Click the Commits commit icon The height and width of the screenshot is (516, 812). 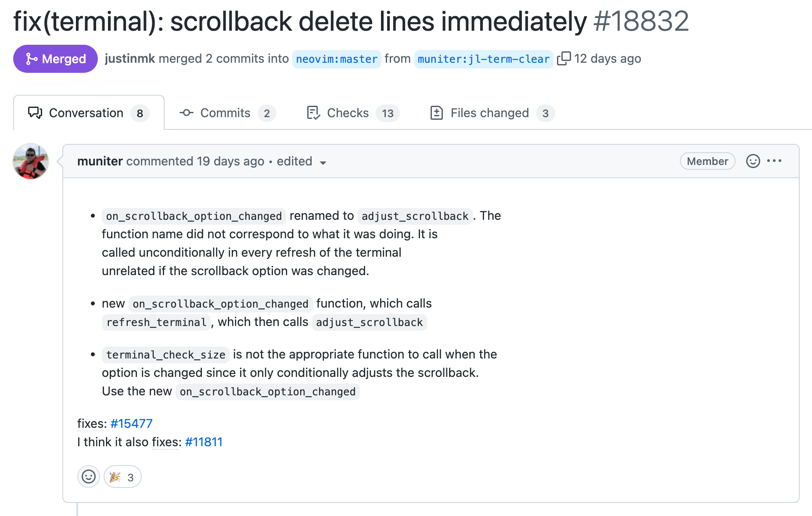[x=186, y=113]
